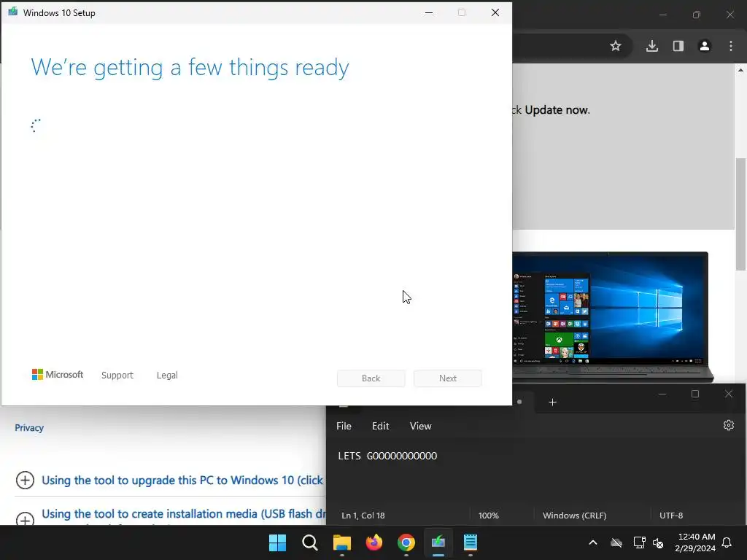Launch Firefox from the taskbar
Viewport: 747px width, 560px height.
pyautogui.click(x=374, y=542)
